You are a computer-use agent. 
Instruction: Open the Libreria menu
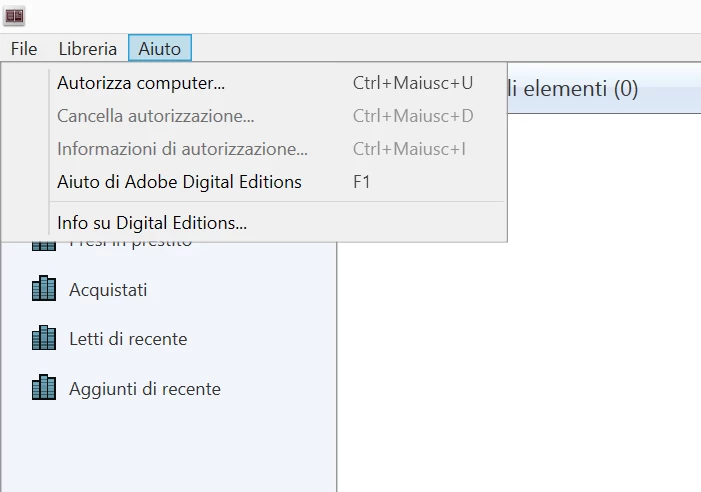[88, 48]
